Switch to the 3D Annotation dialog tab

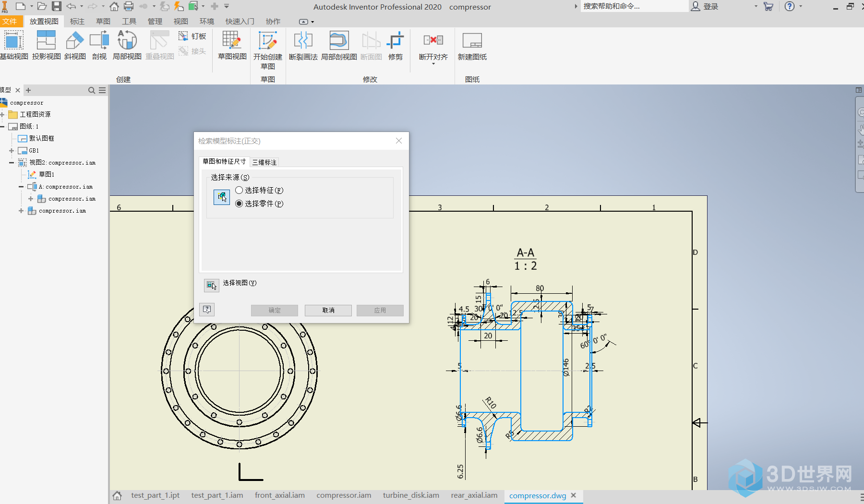tap(264, 162)
